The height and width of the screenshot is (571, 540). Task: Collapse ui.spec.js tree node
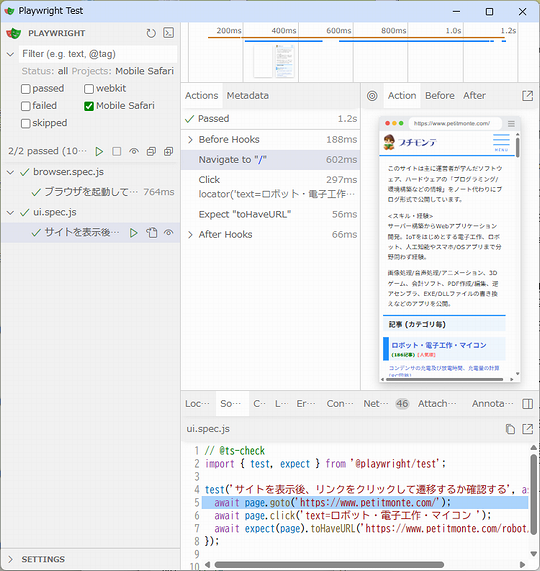tap(10, 213)
